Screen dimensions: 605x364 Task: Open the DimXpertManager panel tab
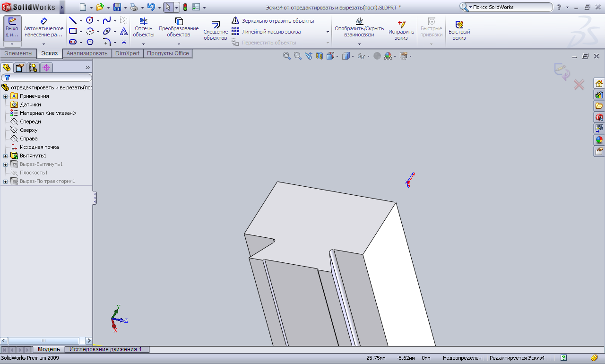tap(46, 68)
